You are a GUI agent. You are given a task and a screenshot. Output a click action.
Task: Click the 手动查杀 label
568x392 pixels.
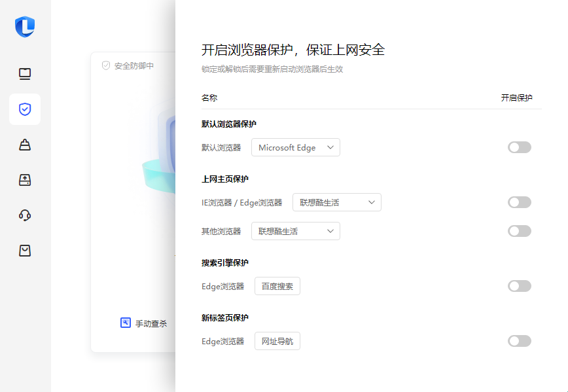[x=151, y=323]
